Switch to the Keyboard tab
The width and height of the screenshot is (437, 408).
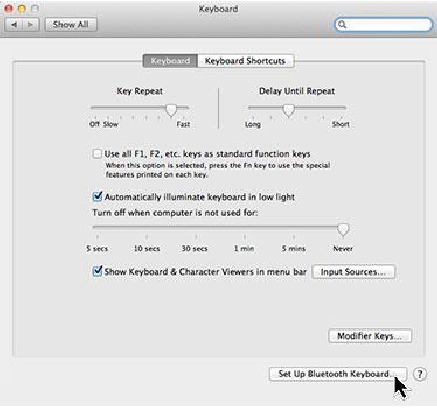pyautogui.click(x=170, y=61)
